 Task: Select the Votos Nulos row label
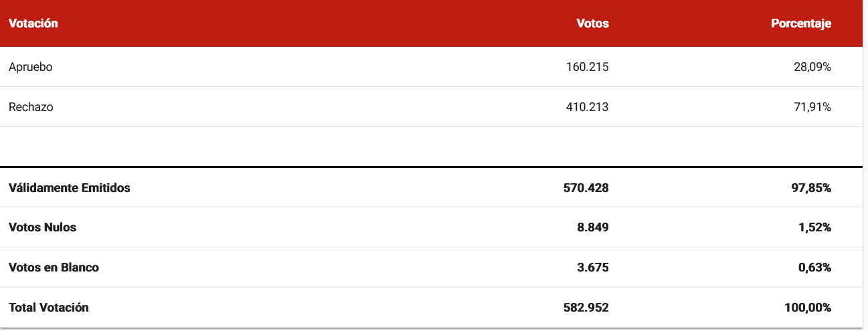pos(43,227)
